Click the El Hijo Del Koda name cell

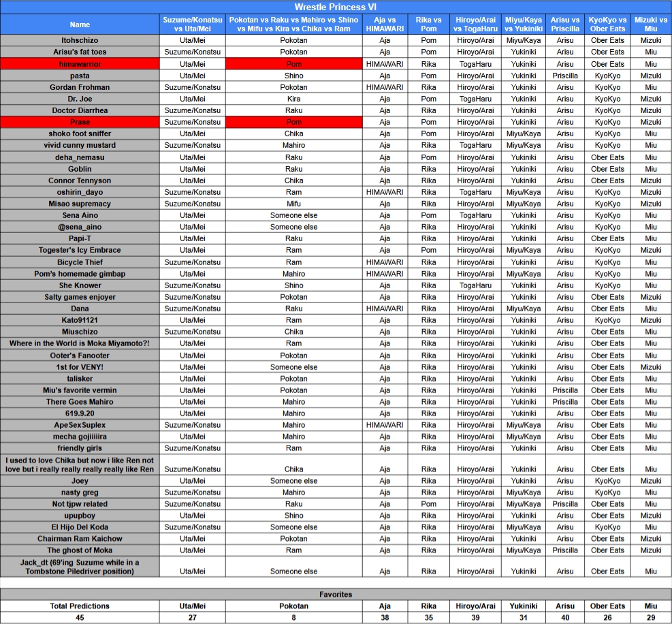tap(80, 527)
